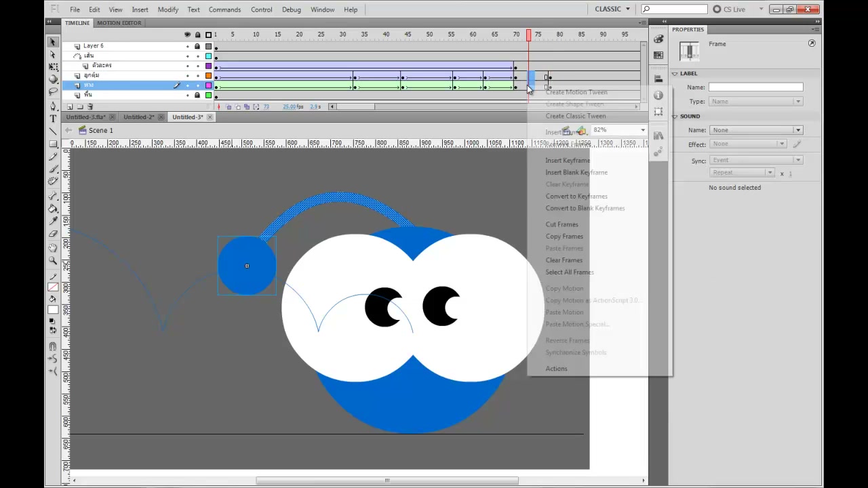Select the Pen tool
The width and height of the screenshot is (868, 488).
(53, 106)
